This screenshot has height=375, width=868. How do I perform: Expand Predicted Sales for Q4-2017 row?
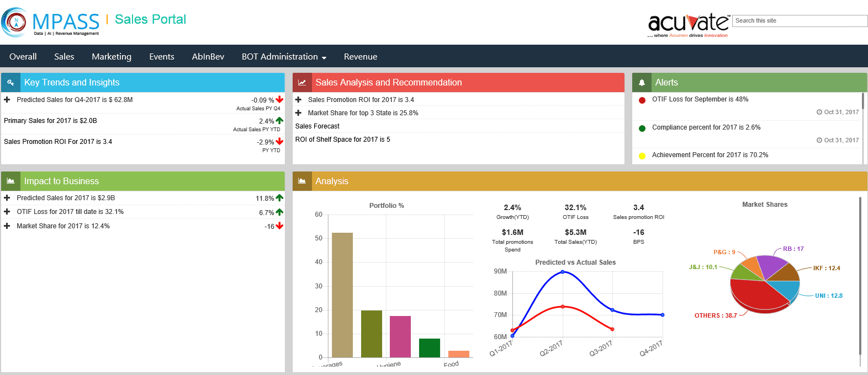click(7, 100)
